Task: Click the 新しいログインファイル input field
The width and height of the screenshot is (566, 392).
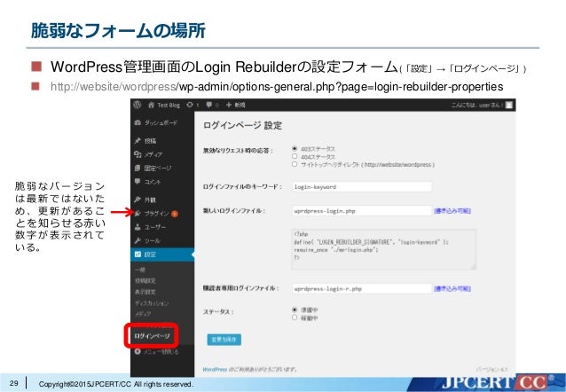Action: 362,211
